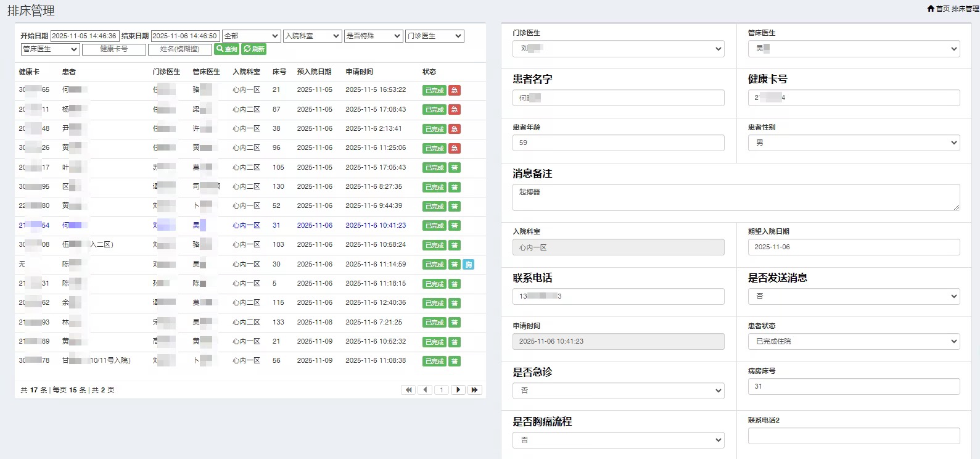Viewport: 980px width, 459px height.
Task: Open the 是否胸痛流程 dropdown
Action: pyautogui.click(x=618, y=440)
